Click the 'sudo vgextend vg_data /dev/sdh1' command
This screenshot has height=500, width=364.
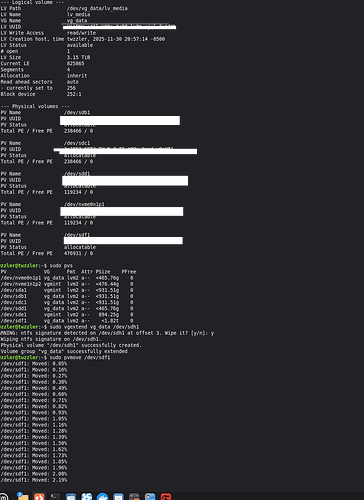[94, 327]
